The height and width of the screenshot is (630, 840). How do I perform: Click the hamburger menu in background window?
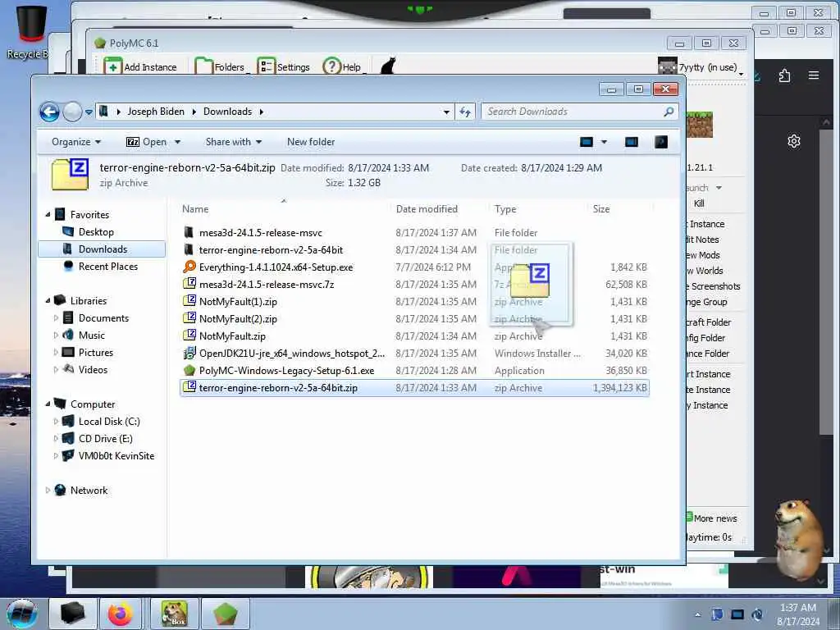tap(813, 75)
